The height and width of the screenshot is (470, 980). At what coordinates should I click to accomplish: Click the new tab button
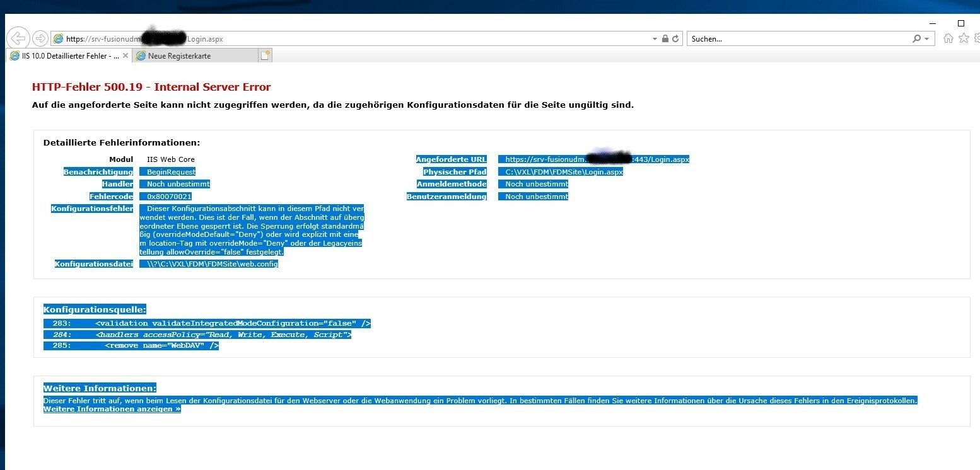265,55
